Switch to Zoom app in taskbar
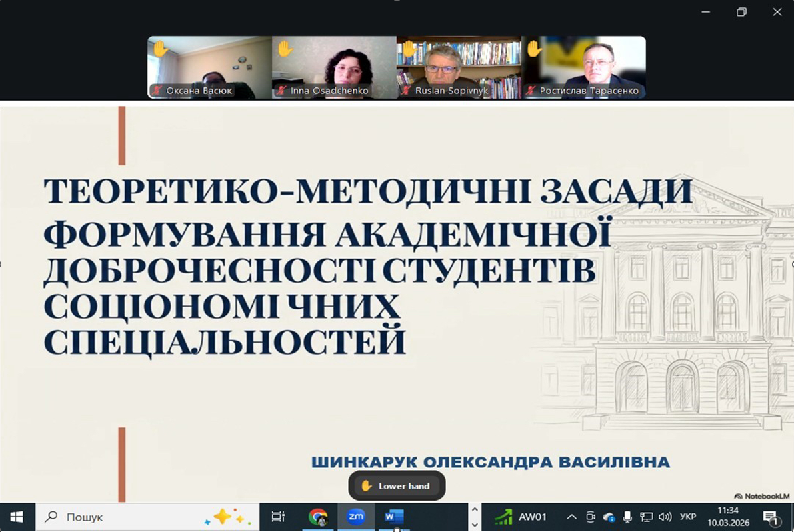 [x=356, y=517]
